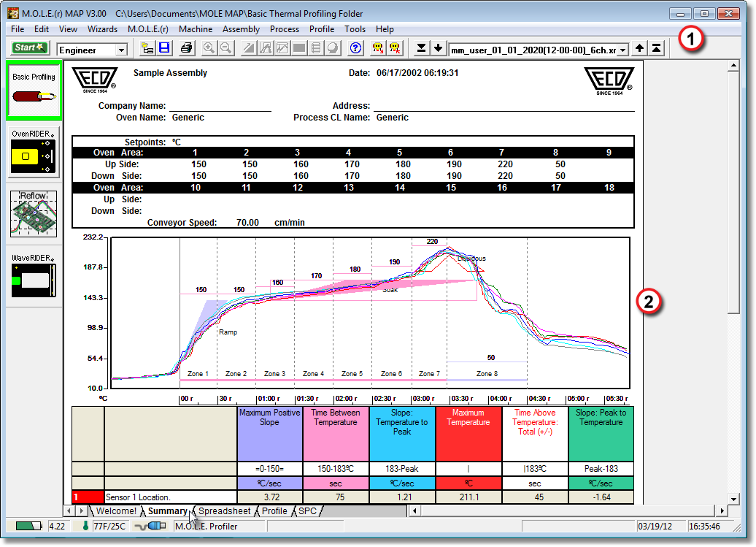Switch to the Profile worksheet tab
Viewport: 756px width, 547px height.
274,510
